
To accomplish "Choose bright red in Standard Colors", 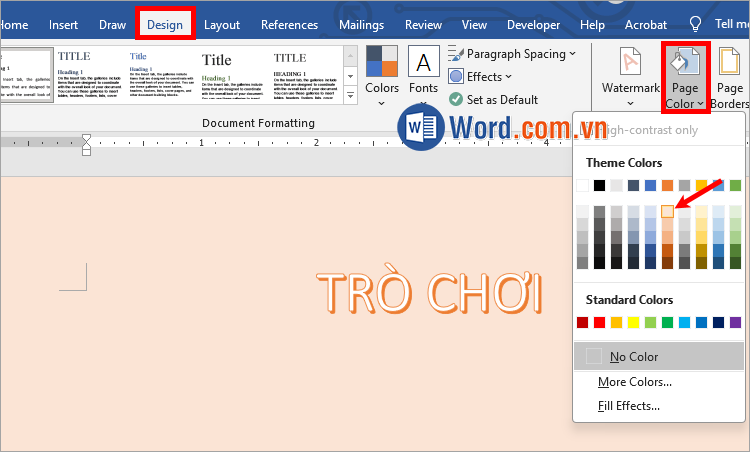I will point(599,322).
